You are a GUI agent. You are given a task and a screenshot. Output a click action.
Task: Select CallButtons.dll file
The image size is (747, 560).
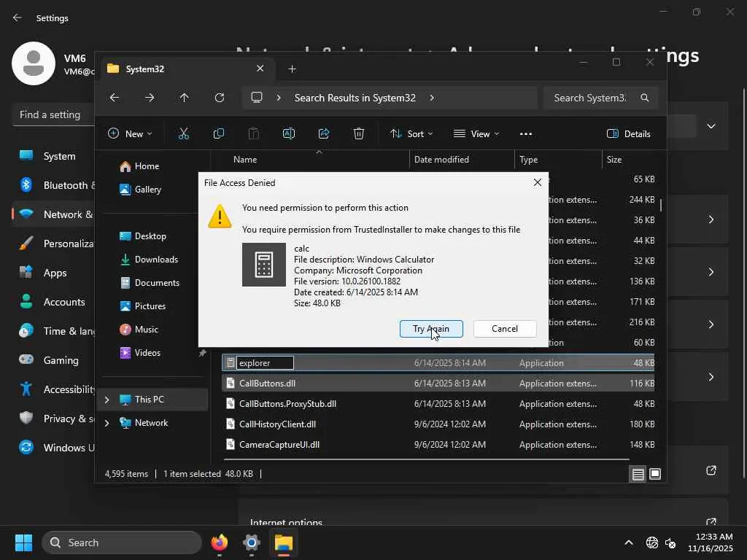pyautogui.click(x=438, y=384)
